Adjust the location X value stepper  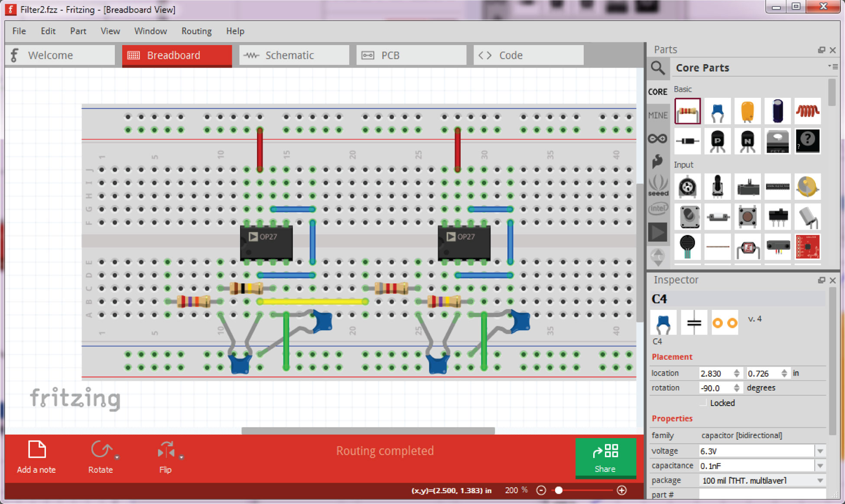coord(737,373)
